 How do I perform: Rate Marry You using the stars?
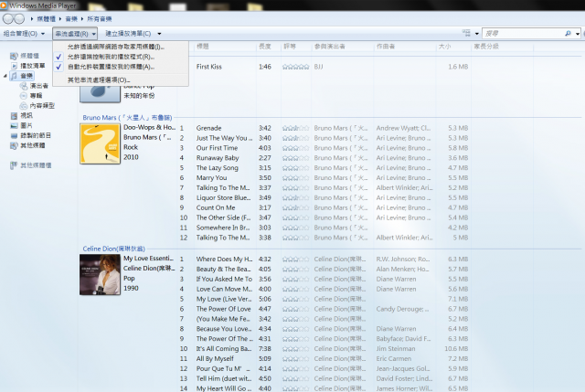tap(295, 178)
